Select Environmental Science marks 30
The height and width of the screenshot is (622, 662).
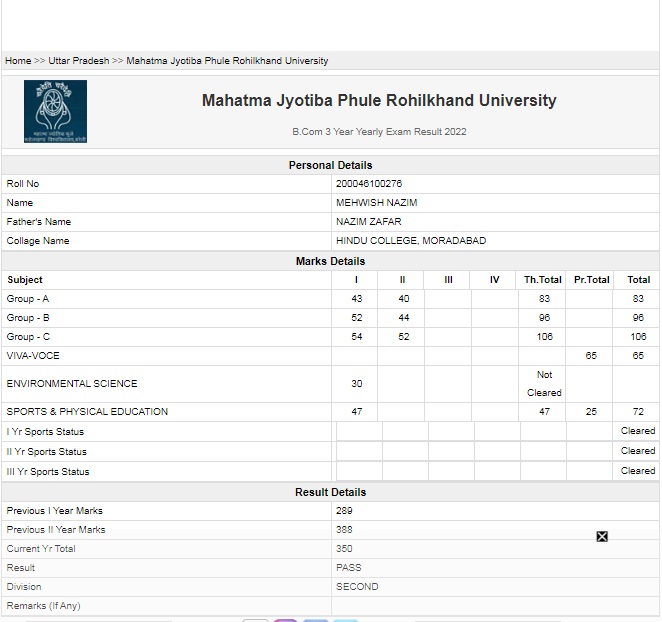[x=357, y=383]
